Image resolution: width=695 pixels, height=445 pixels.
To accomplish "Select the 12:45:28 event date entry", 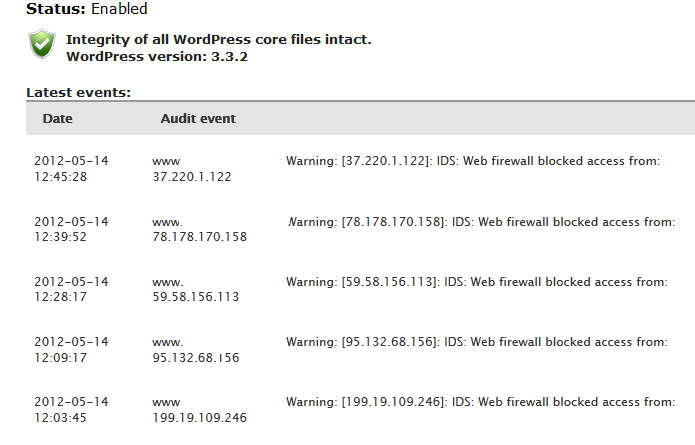I will (x=71, y=168).
